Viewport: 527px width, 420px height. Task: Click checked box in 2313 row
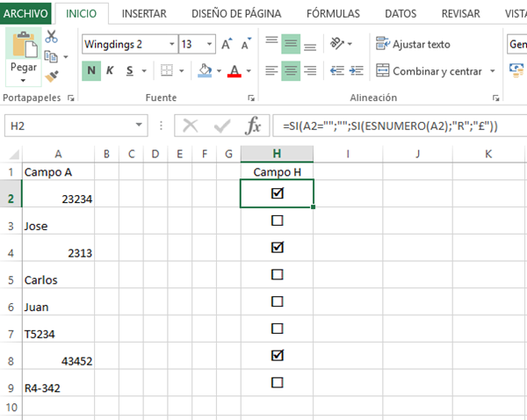point(278,247)
